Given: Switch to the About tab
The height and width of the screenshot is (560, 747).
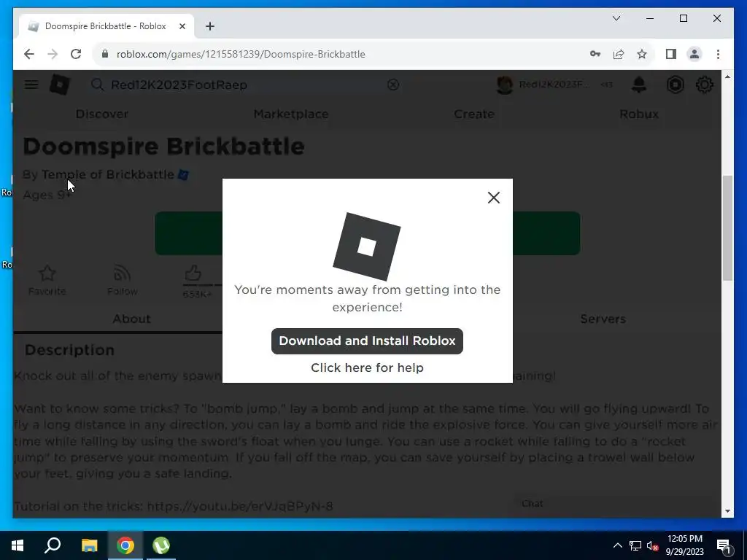Looking at the screenshot, I should [131, 319].
